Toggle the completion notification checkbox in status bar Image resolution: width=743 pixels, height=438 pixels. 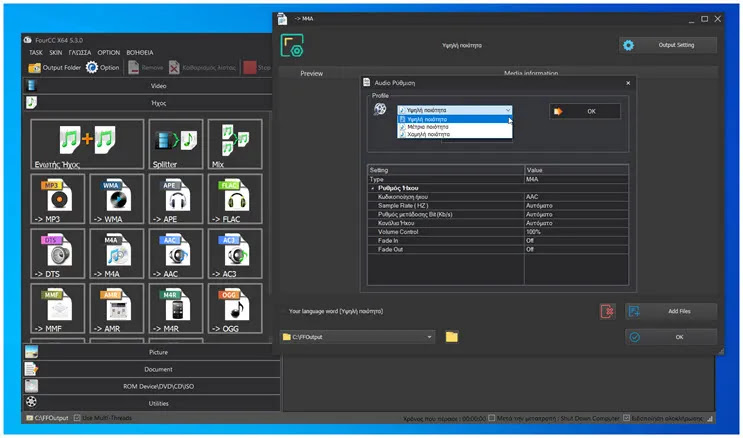point(626,419)
